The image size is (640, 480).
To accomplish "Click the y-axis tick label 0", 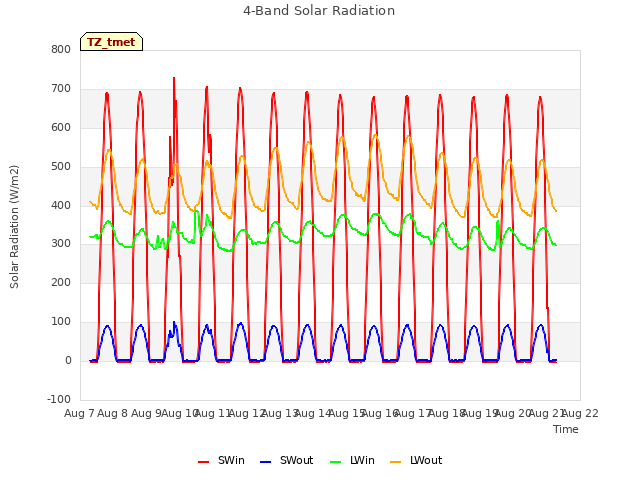I will [x=68, y=361].
